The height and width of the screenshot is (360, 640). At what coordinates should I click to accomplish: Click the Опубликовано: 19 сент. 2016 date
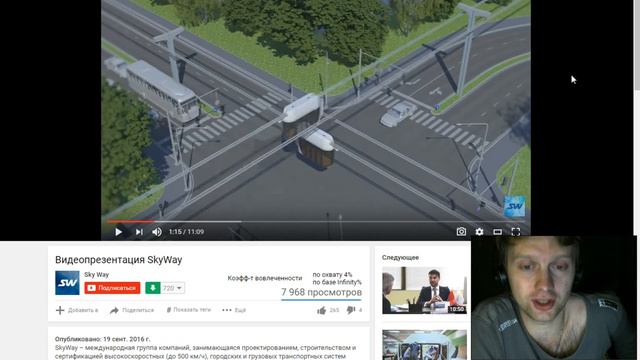coord(102,339)
